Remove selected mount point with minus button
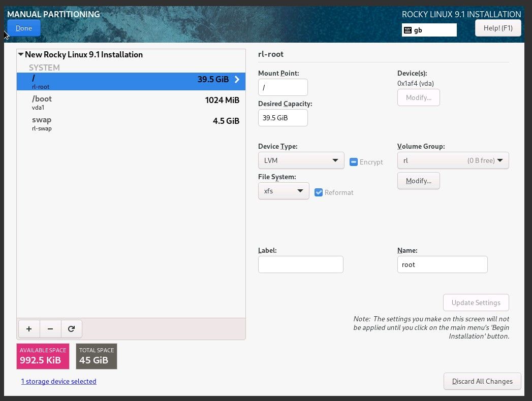The height and width of the screenshot is (401, 532). pos(50,329)
